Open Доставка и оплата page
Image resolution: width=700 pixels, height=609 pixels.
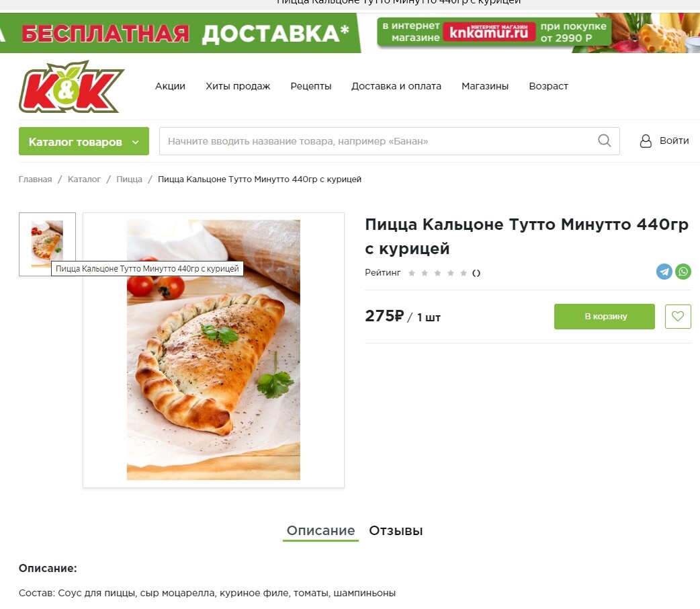[x=396, y=86]
